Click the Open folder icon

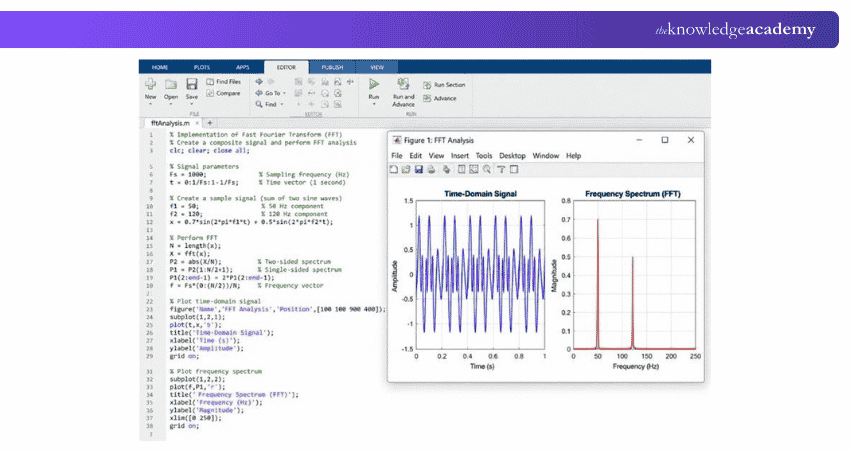pyautogui.click(x=171, y=84)
